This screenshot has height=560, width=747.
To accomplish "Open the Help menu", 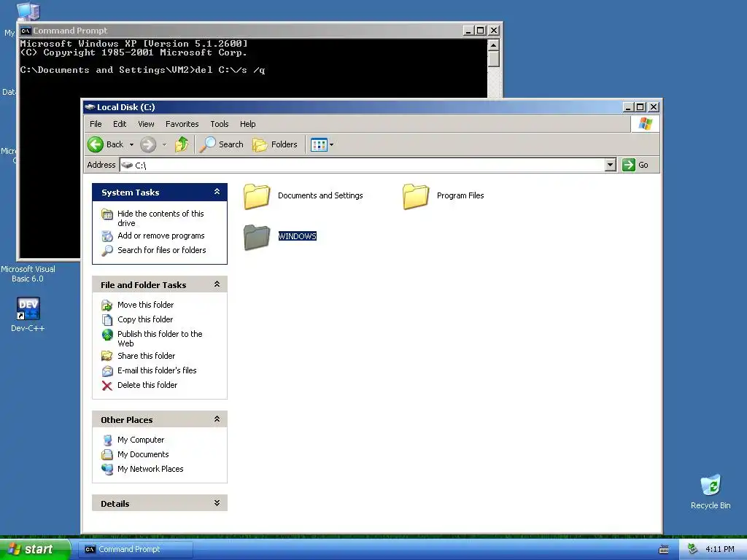I will (248, 124).
